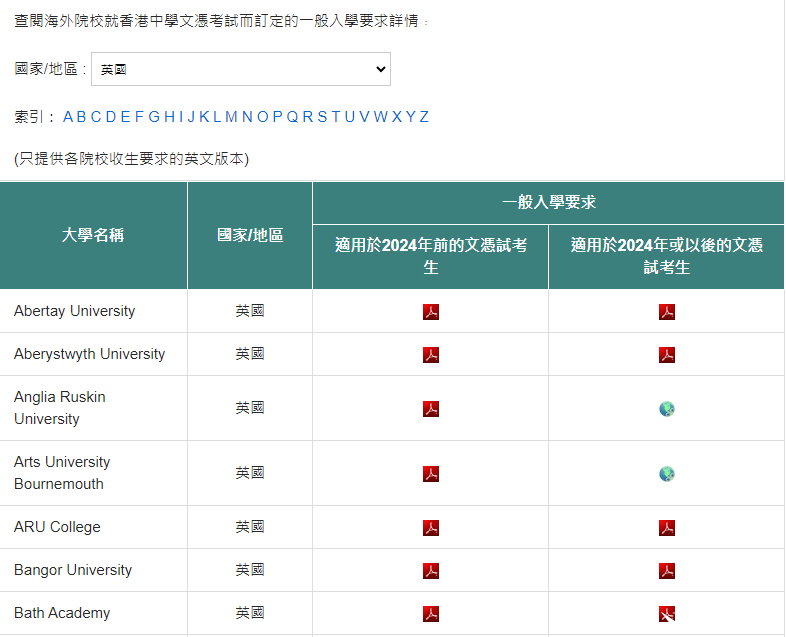Open Bangor University pre-2024 PDF icon

click(431, 571)
